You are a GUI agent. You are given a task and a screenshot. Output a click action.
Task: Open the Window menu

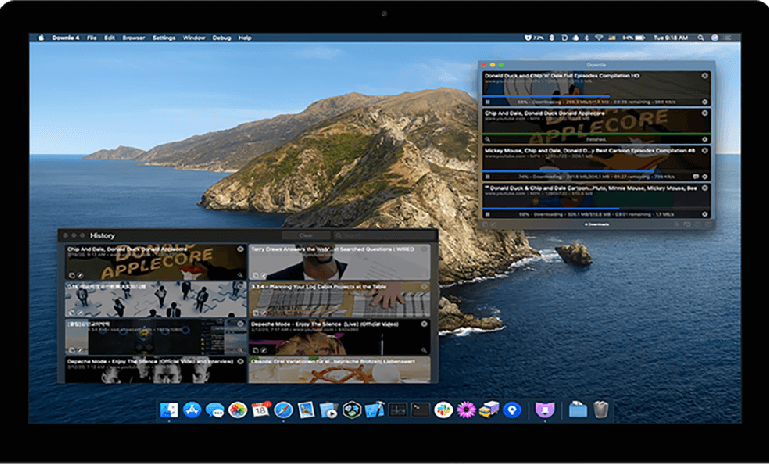click(x=194, y=38)
